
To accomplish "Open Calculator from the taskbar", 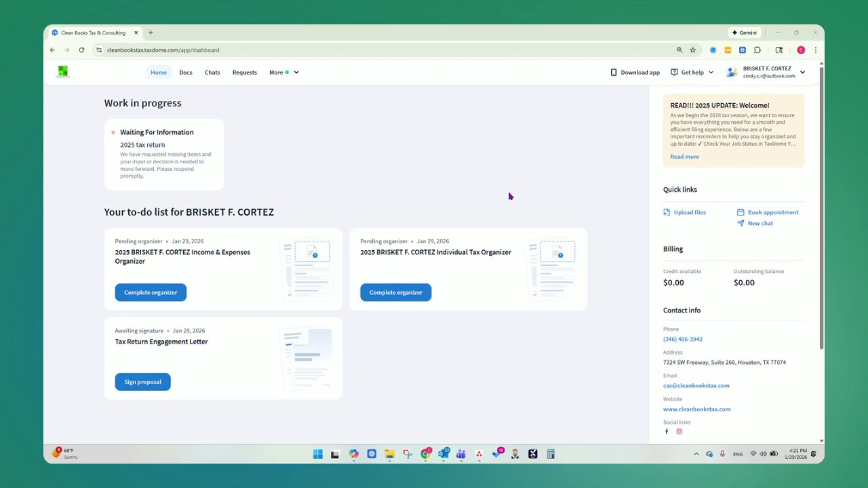I will 551,454.
